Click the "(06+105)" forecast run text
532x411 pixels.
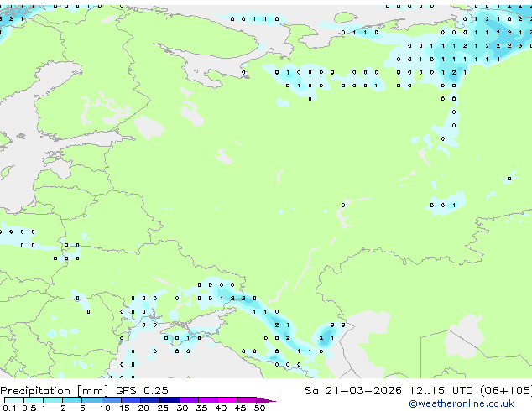click(506, 391)
